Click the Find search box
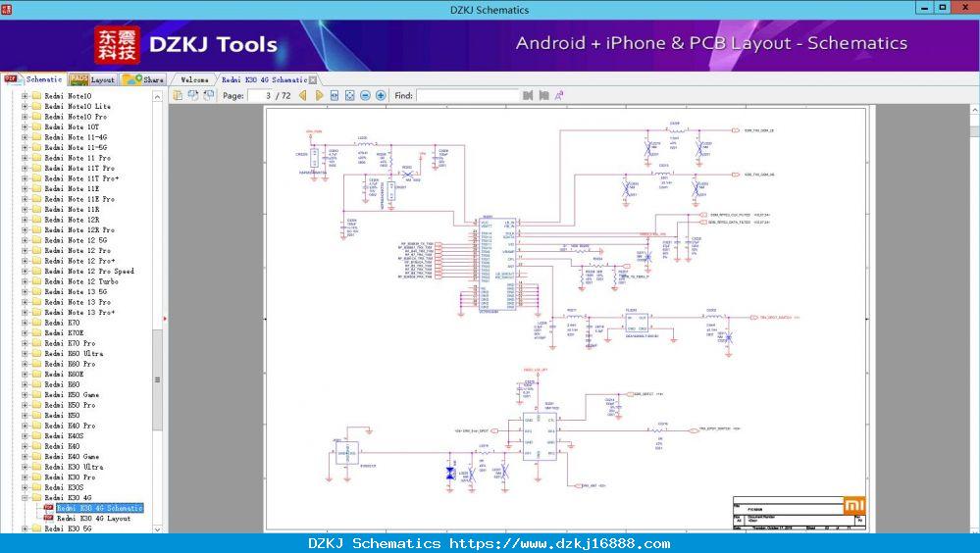Viewport: 980px width, 553px height. click(x=468, y=96)
